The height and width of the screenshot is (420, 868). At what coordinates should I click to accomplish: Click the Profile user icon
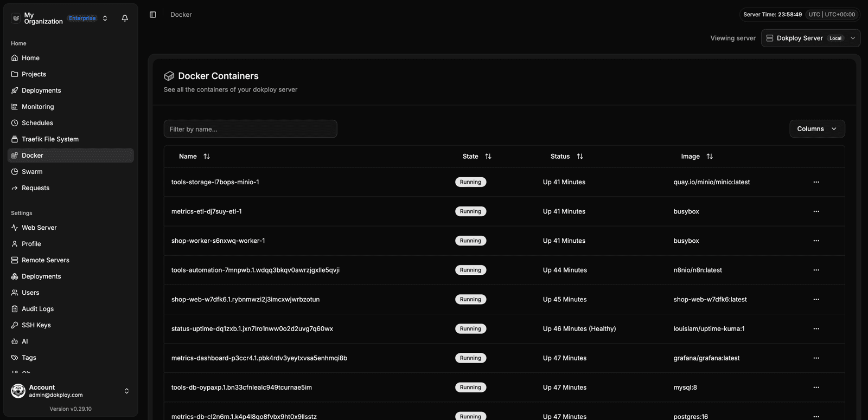tap(15, 244)
